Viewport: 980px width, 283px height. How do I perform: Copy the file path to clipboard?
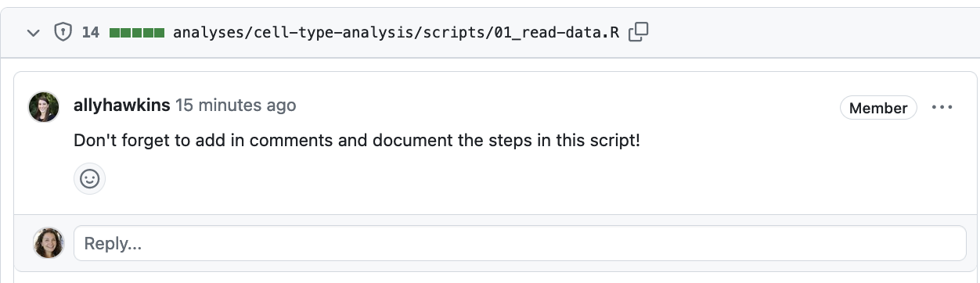click(639, 32)
